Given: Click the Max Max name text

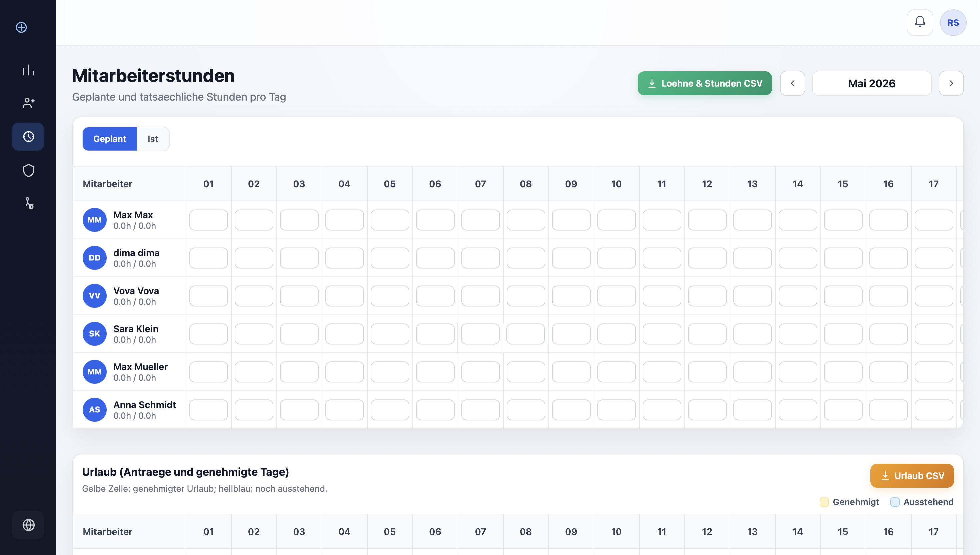Looking at the screenshot, I should [x=133, y=215].
